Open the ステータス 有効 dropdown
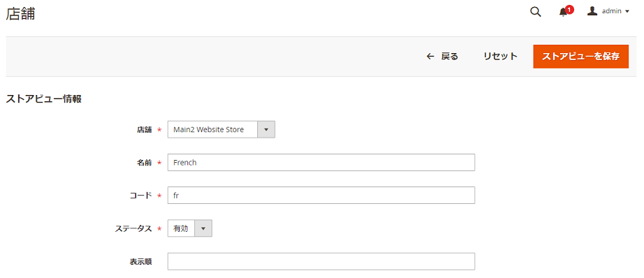 [189, 228]
